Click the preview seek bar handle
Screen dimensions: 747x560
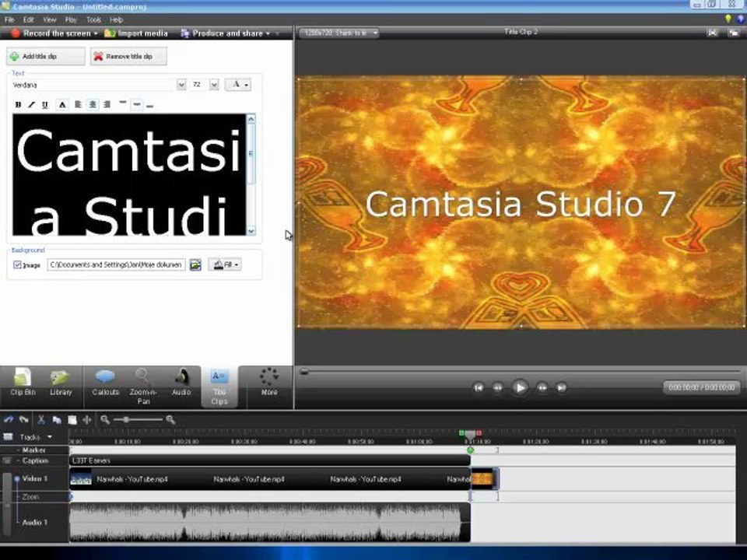[304, 372]
